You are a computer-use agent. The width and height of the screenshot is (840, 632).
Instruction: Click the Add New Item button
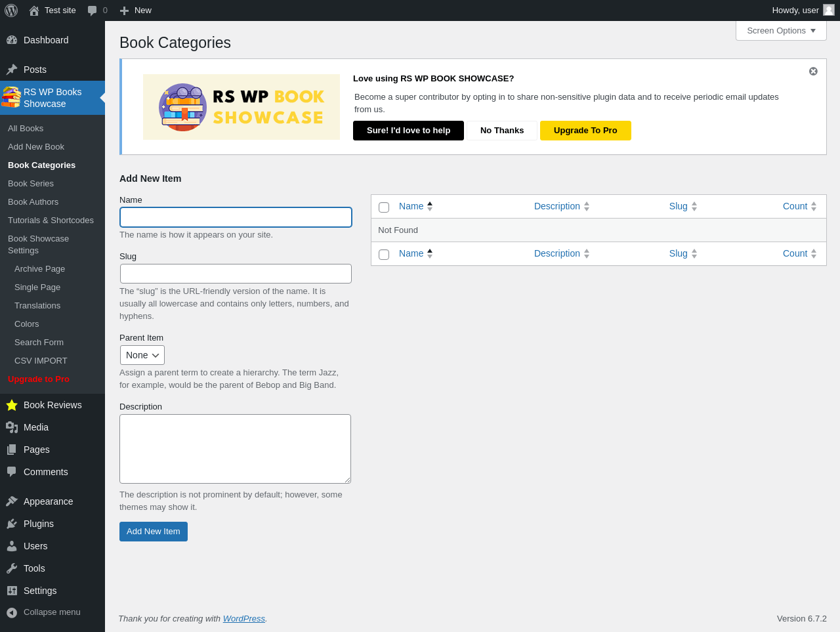click(154, 532)
